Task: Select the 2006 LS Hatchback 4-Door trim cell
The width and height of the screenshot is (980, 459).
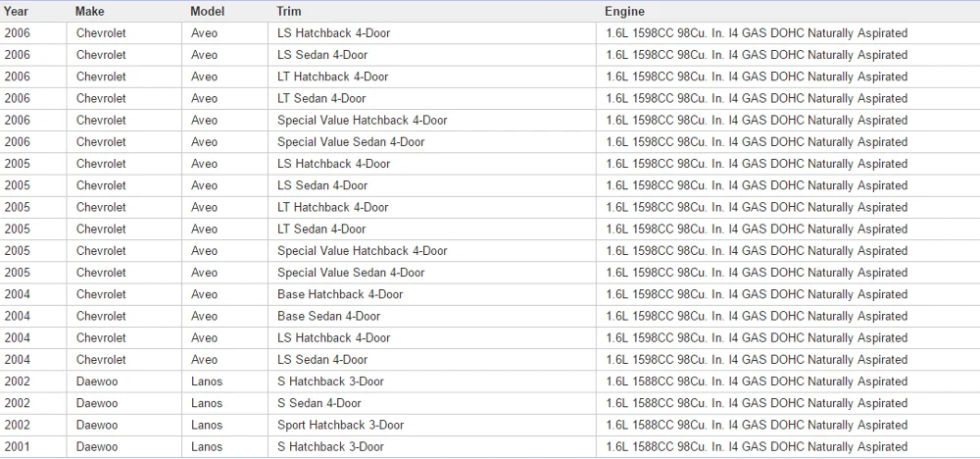Action: tap(333, 33)
